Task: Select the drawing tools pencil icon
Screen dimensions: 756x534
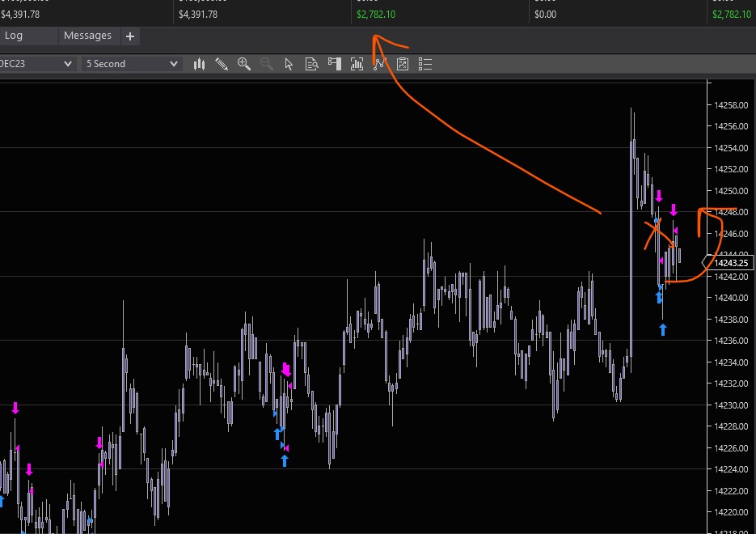Action: [x=222, y=64]
